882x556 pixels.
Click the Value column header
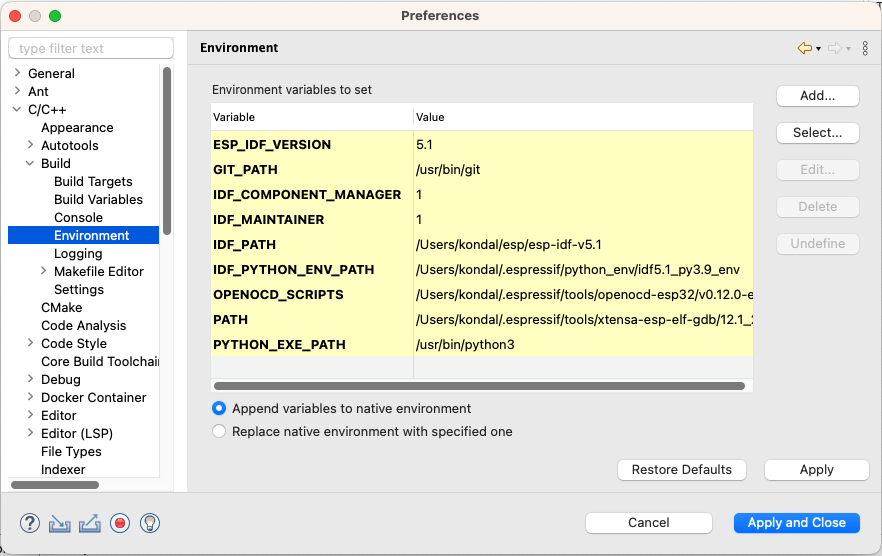(583, 117)
